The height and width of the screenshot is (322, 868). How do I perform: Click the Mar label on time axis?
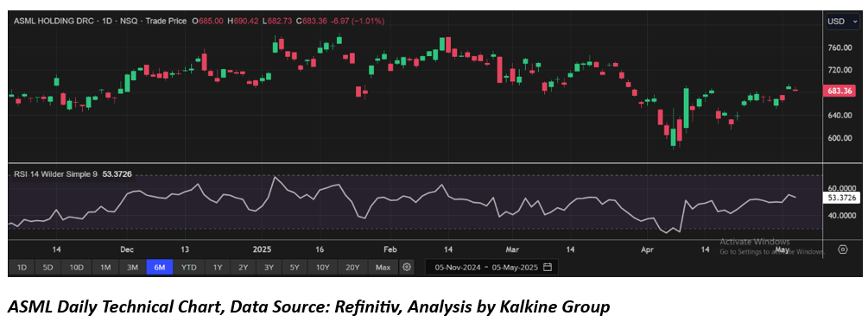tap(513, 249)
